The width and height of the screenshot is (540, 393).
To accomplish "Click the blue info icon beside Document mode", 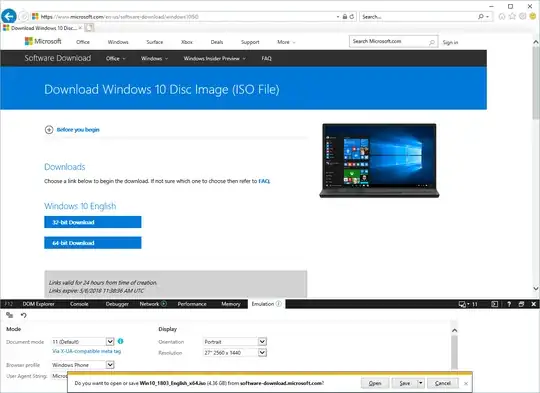I will tap(120, 341).
